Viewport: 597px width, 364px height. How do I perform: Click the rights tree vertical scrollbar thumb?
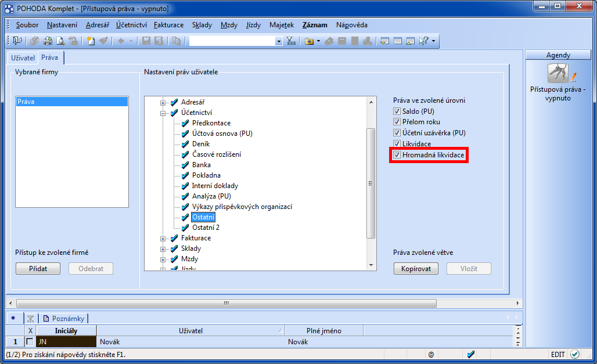click(371, 183)
